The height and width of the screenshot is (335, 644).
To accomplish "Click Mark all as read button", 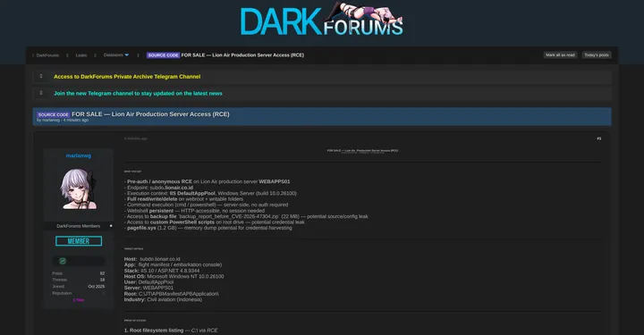I will (x=560, y=55).
